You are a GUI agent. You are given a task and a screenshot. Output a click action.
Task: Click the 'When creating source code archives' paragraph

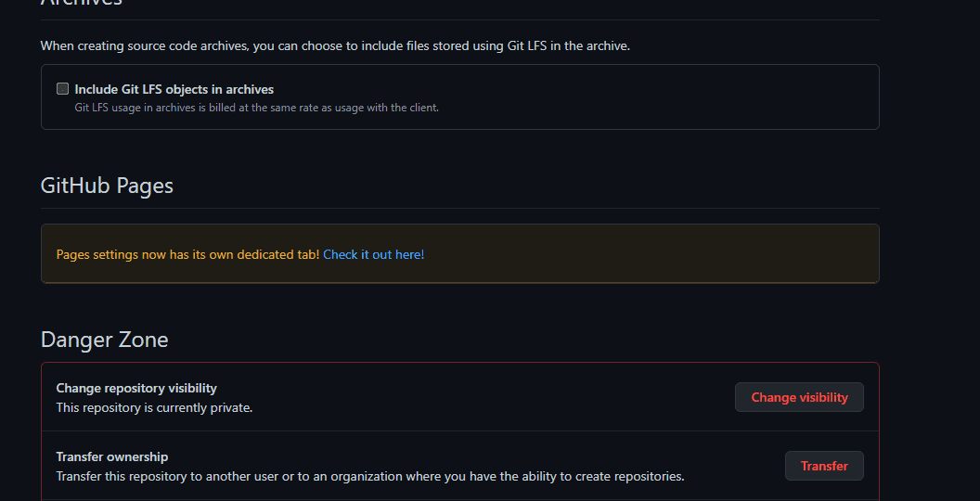tap(335, 45)
